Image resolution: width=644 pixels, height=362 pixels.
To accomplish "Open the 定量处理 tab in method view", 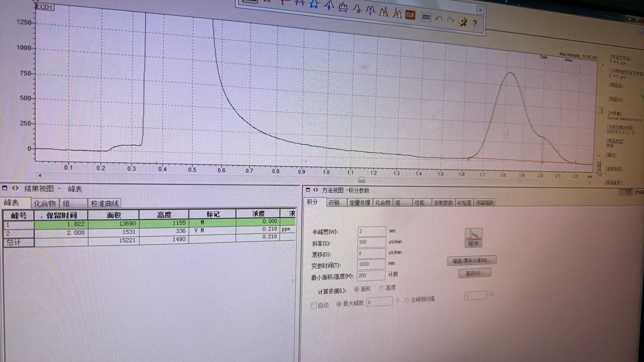I will (359, 203).
